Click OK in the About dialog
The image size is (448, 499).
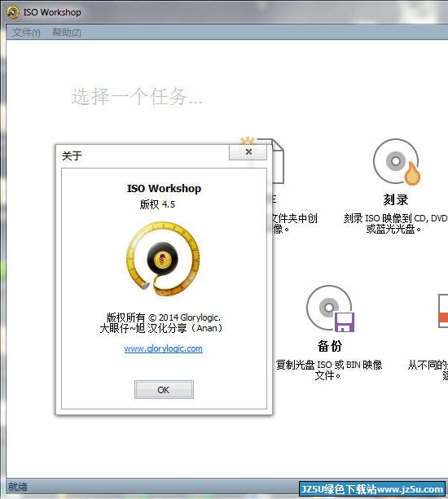164,389
